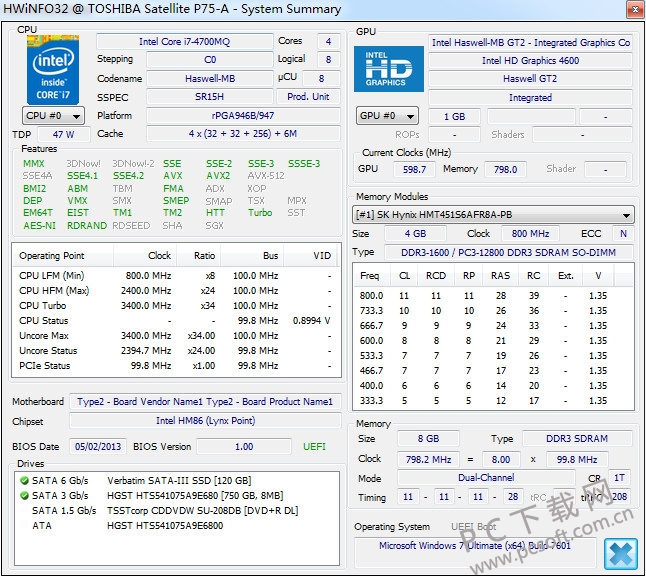646x577 pixels.
Task: Expand the SK Hynix memory module dropdown
Action: click(493, 215)
